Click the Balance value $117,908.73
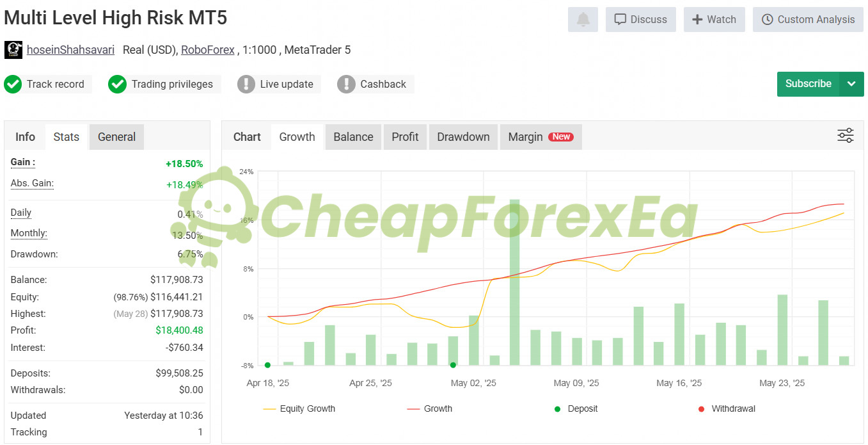This screenshot has width=868, height=445. (177, 280)
